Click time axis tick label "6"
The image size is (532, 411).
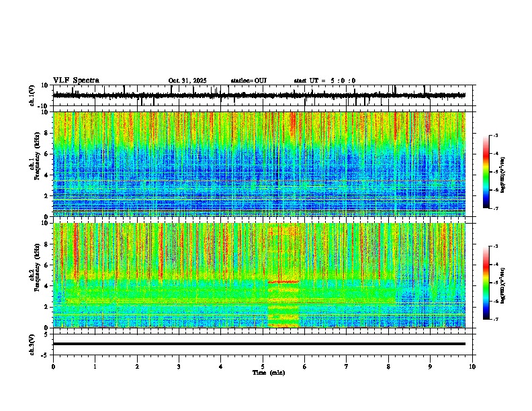305,367
